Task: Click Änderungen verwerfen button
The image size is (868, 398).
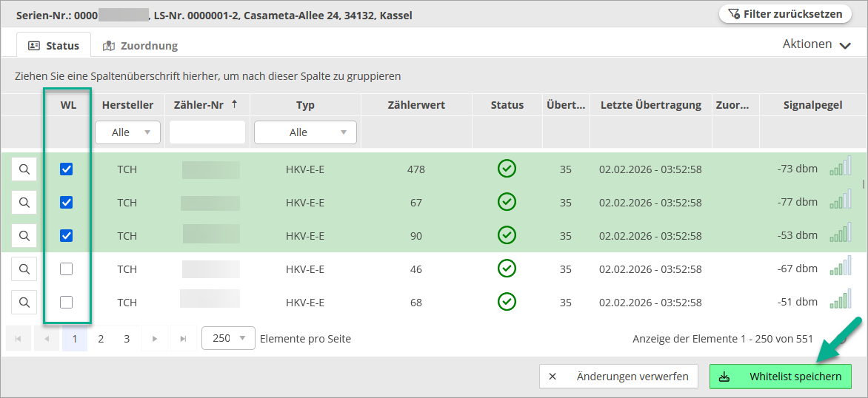Action: coord(618,377)
